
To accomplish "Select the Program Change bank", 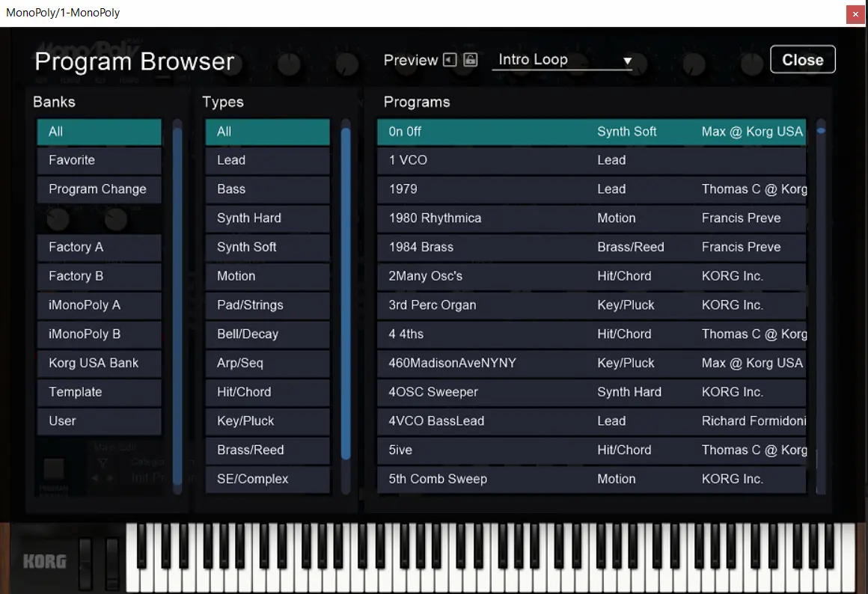I will coord(99,189).
